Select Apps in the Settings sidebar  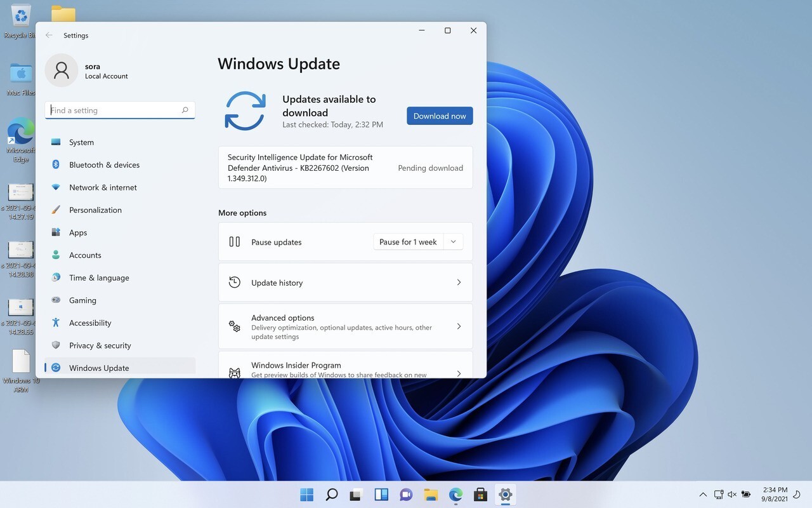pos(120,232)
